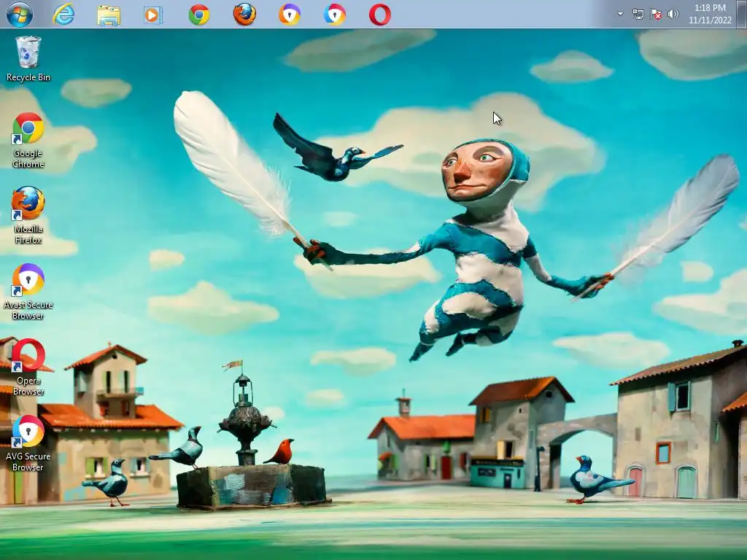Open Windows Media Player taskbar icon
This screenshot has height=560, width=747.
pyautogui.click(x=153, y=15)
